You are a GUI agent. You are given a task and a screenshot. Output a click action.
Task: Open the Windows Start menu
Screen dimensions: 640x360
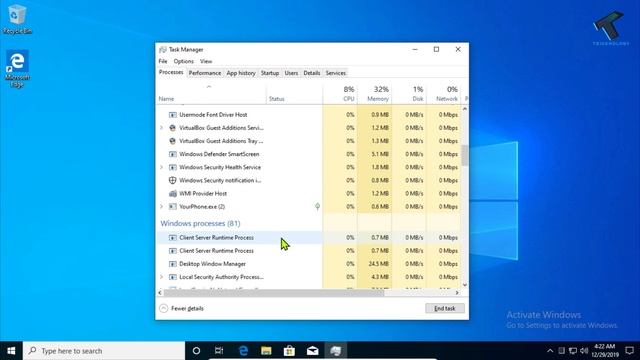[11, 351]
